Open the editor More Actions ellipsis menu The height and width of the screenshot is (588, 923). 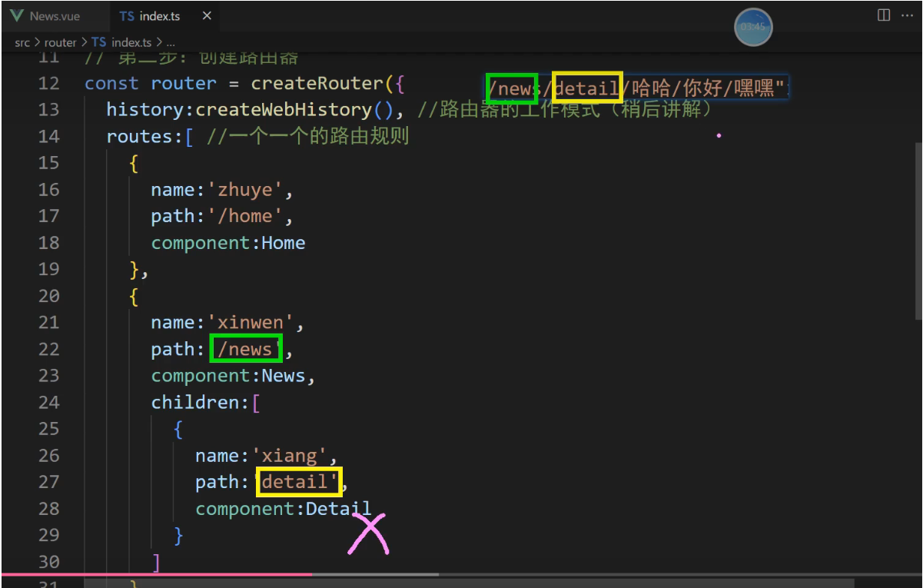[908, 15]
